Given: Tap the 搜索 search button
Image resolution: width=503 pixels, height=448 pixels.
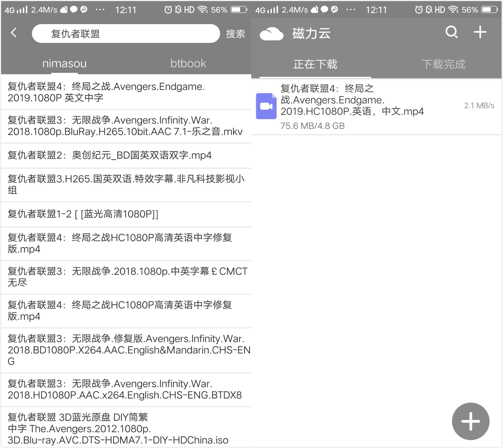Looking at the screenshot, I should (x=236, y=34).
